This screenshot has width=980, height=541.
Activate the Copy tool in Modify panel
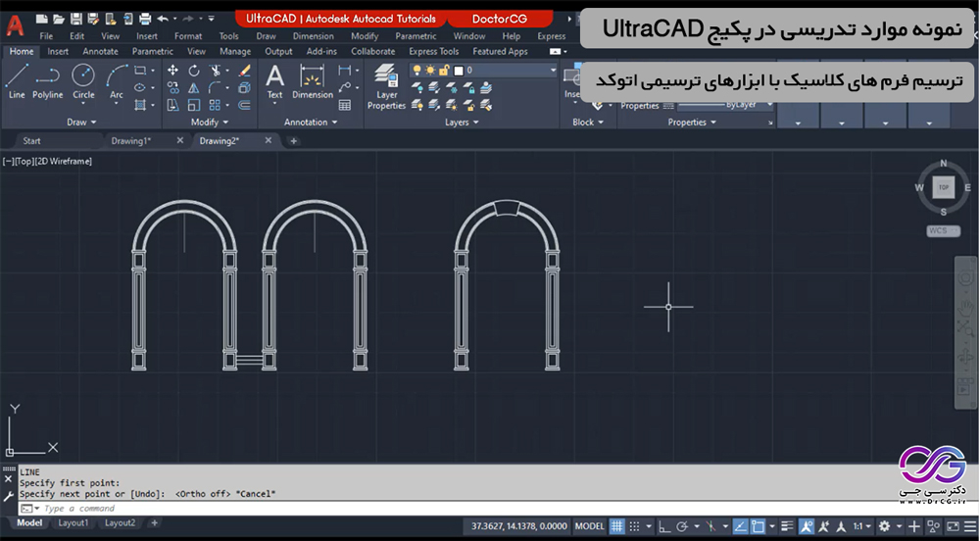(172, 87)
